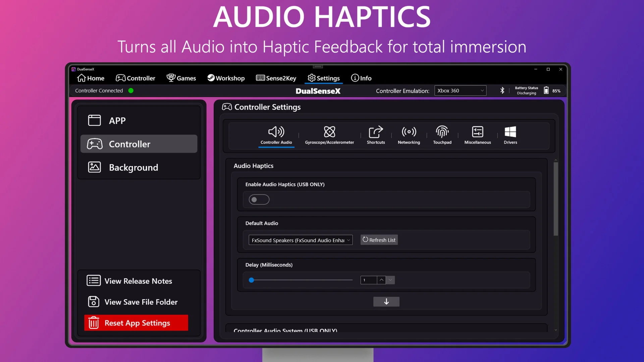Select the Background sidebar item
The image size is (644, 362).
click(x=133, y=167)
